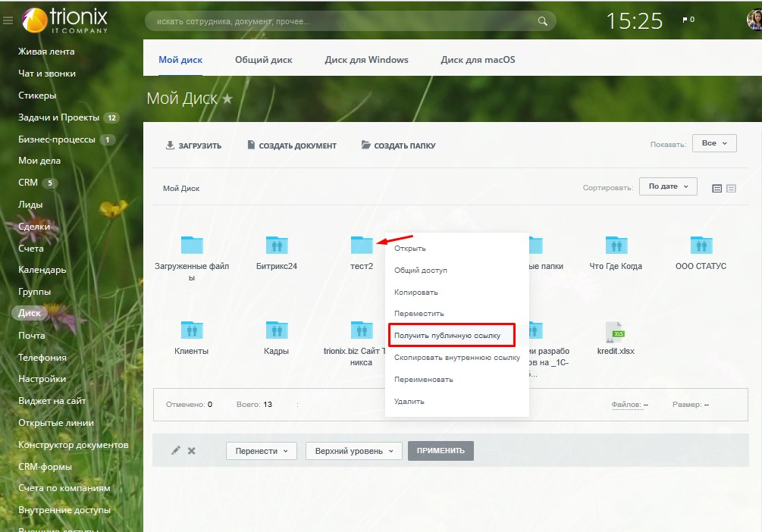The width and height of the screenshot is (762, 532).
Task: Toggle the hamburger menu icon
Action: pyautogui.click(x=8, y=20)
